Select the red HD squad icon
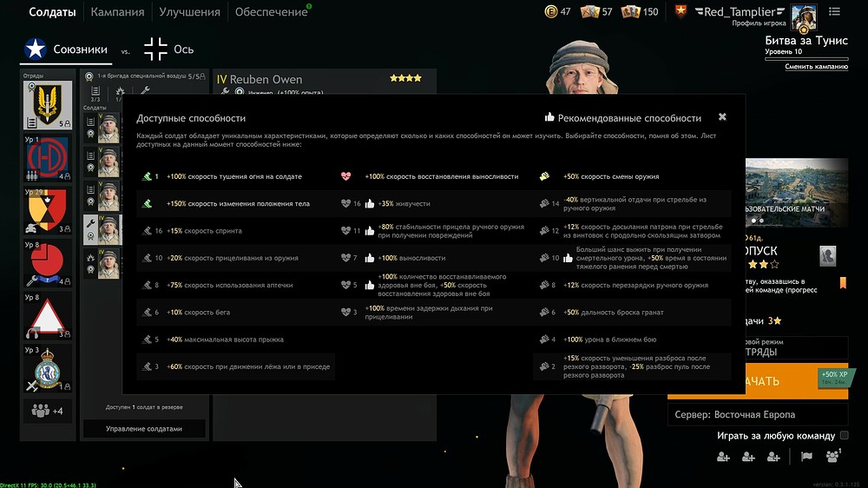 tap(48, 157)
